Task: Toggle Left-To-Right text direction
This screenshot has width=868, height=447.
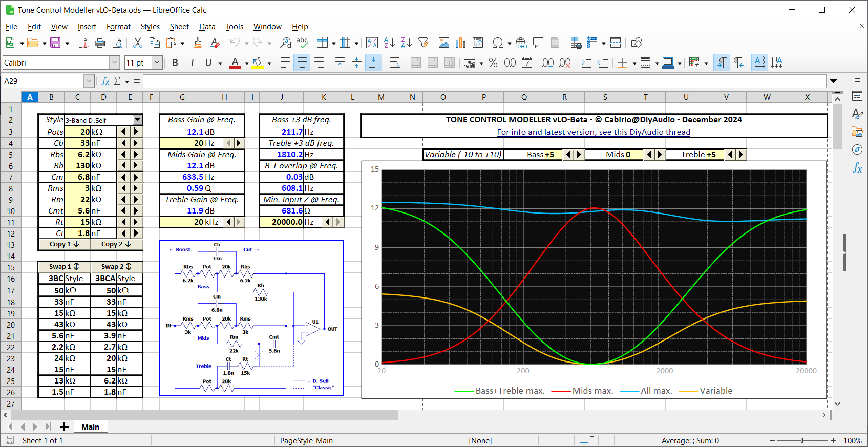Action: coord(722,62)
